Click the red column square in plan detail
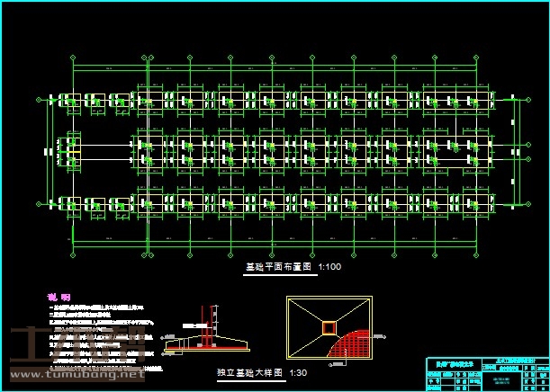The image size is (550, 392). [329, 326]
